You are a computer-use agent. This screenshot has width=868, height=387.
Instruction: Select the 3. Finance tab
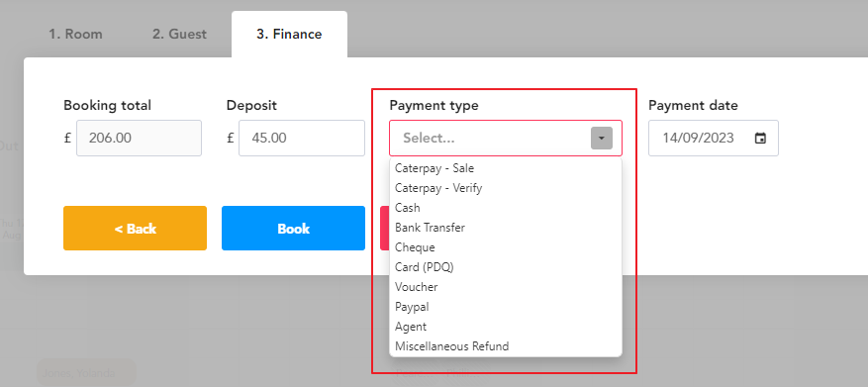point(290,35)
